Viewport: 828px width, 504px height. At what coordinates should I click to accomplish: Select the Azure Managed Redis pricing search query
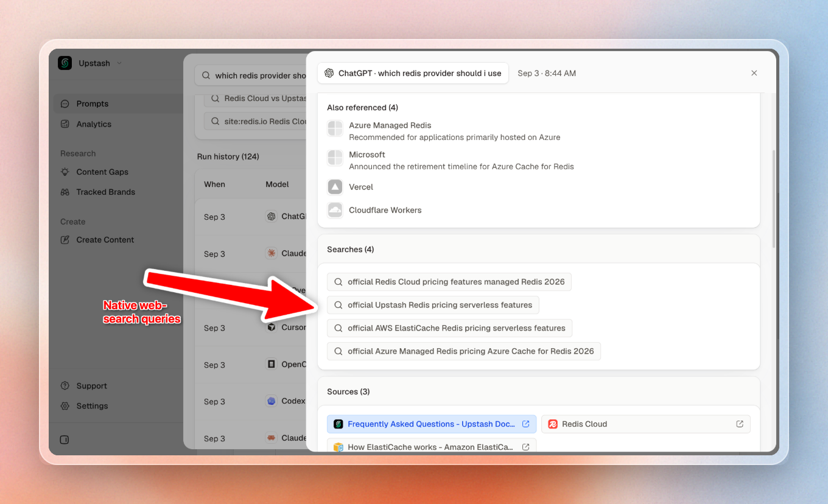(464, 351)
